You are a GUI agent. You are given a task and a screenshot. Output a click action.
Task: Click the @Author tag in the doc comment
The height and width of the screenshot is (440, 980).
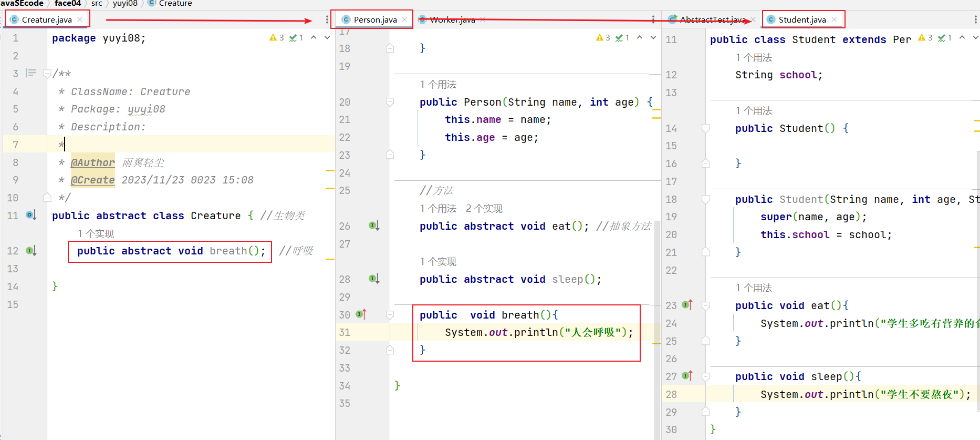[92, 162]
